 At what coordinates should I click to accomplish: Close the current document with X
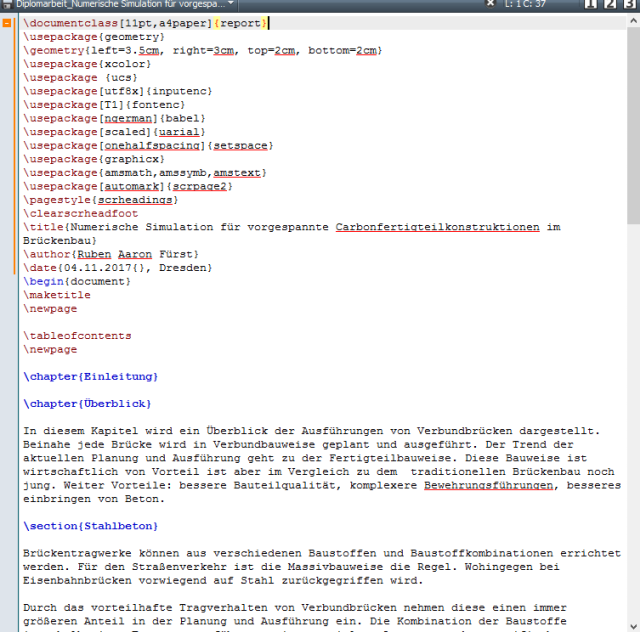tap(490, 5)
